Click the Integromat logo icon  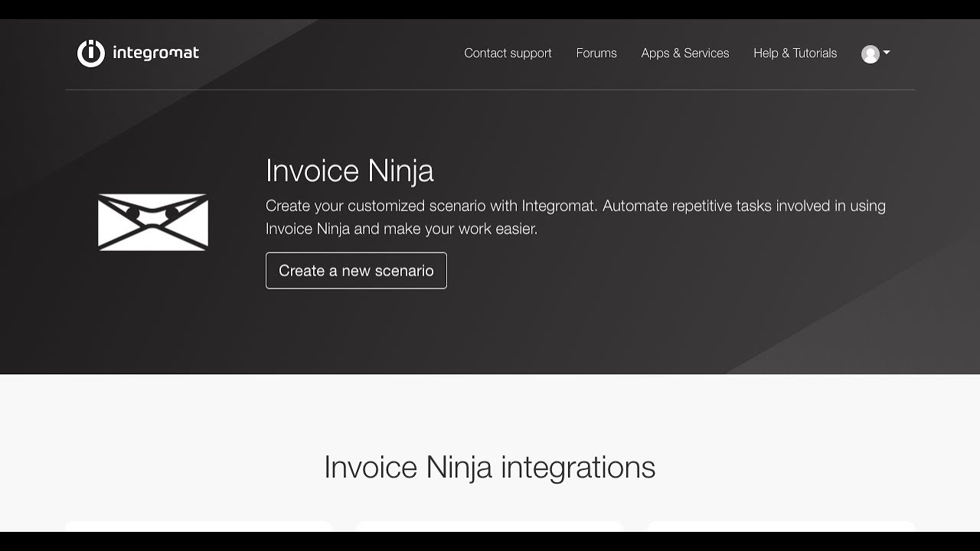pos(90,53)
